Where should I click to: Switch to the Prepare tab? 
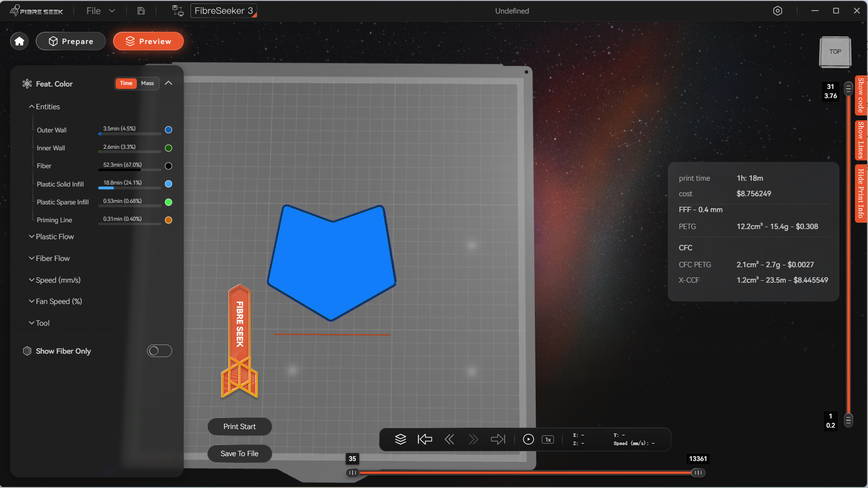(71, 42)
